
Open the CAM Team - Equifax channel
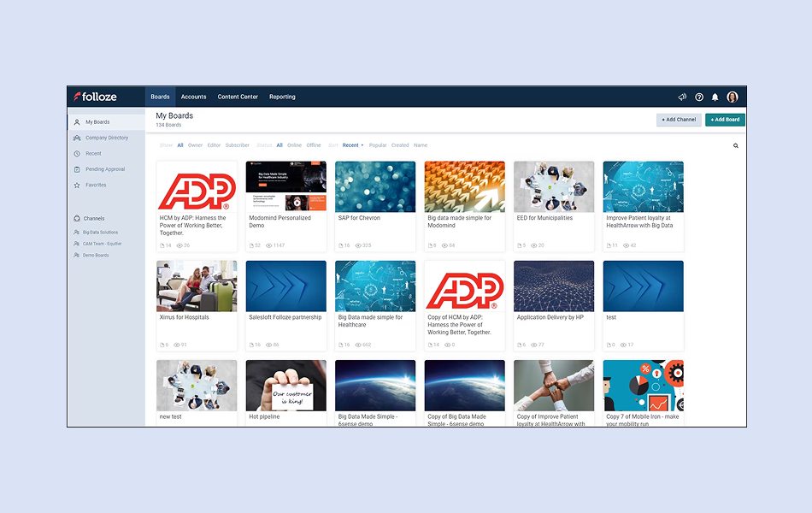pos(103,244)
